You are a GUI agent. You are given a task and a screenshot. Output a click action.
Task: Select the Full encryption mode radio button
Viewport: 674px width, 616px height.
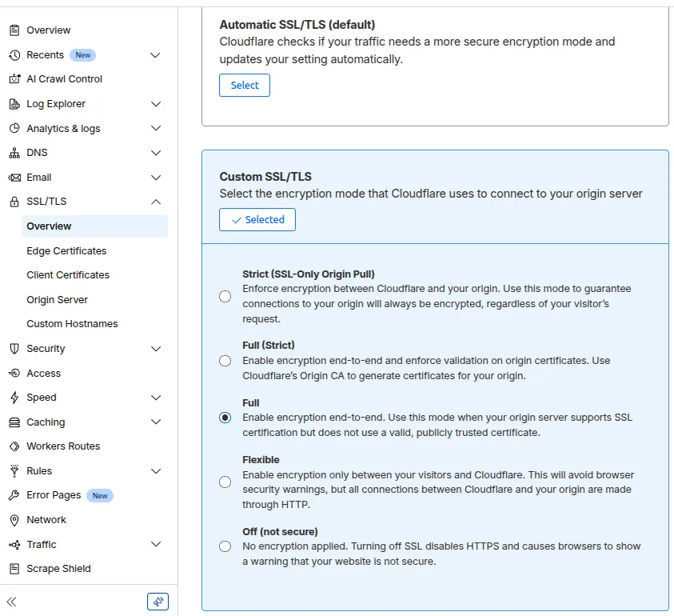coord(225,418)
